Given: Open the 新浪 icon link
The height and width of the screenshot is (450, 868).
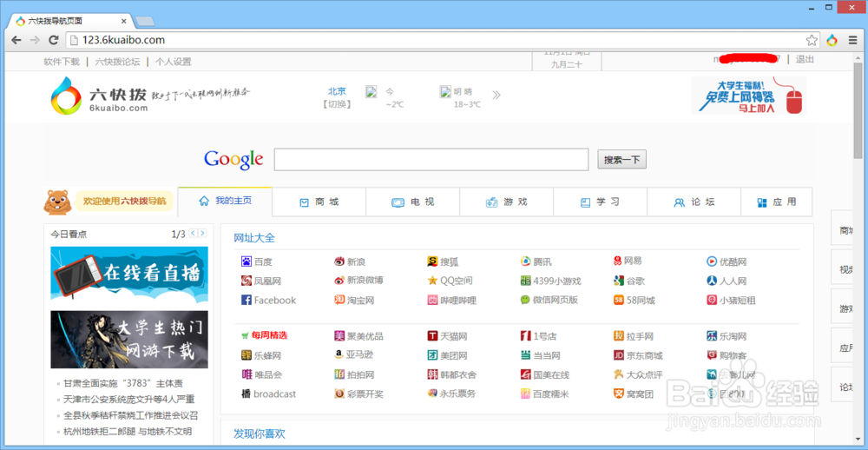Looking at the screenshot, I should click(x=339, y=261).
